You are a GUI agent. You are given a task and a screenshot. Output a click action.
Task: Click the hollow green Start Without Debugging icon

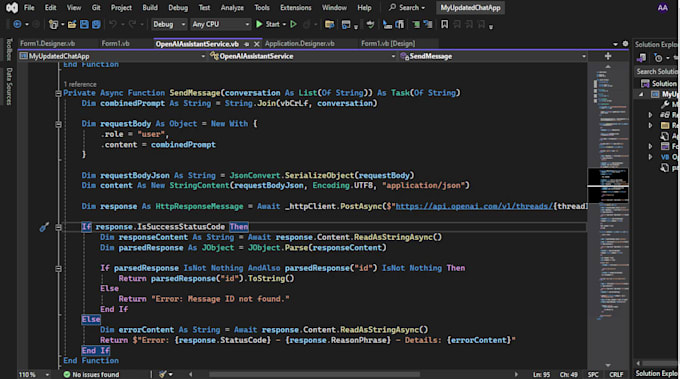click(294, 24)
